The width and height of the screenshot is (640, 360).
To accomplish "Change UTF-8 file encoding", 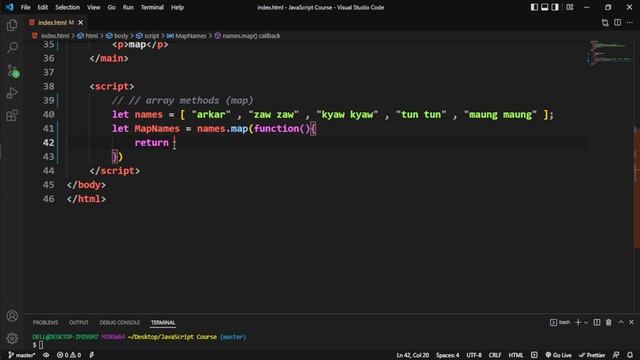I will (x=474, y=355).
